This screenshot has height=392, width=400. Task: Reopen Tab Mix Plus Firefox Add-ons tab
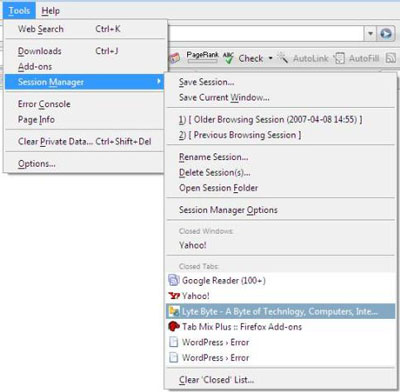pyautogui.click(x=281, y=327)
